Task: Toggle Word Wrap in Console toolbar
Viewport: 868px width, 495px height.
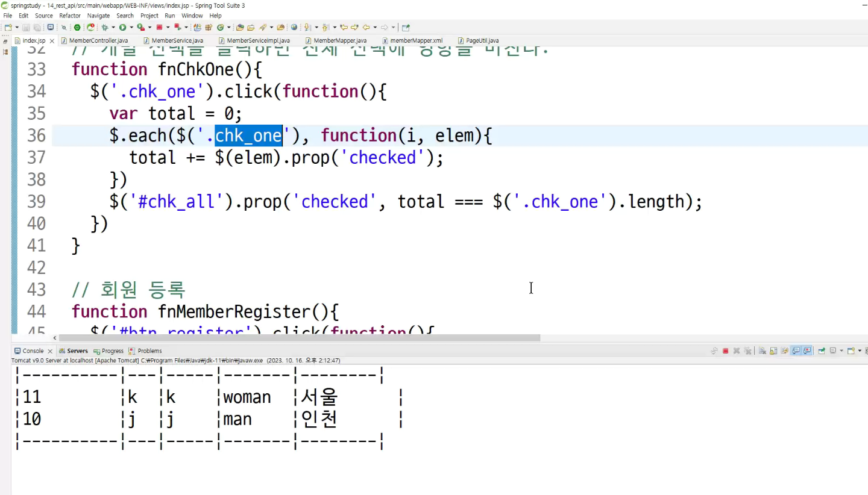Action: pos(784,350)
